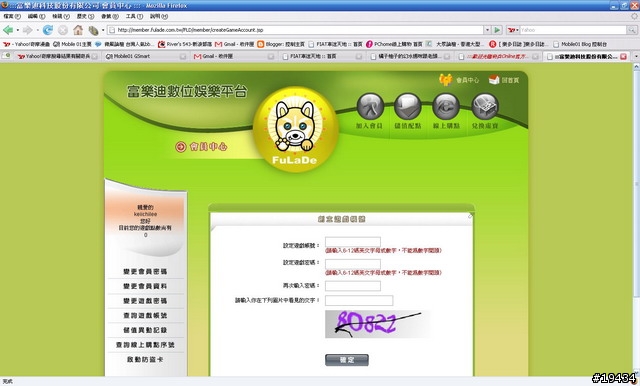The height and width of the screenshot is (386, 640).
Task: Open the 檔案 (F) menu
Action: pyautogui.click(x=12, y=16)
